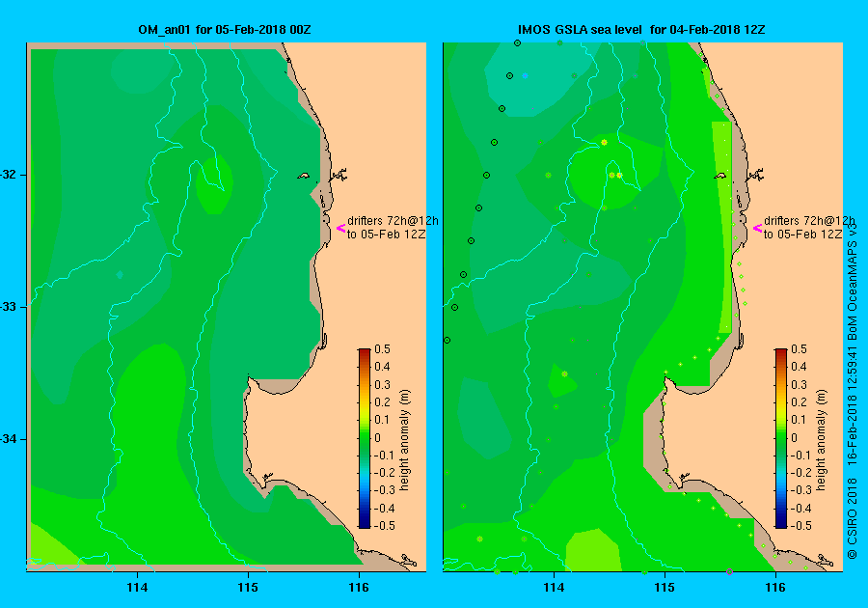Click the -0.3 tick on right color bar

click(x=800, y=490)
